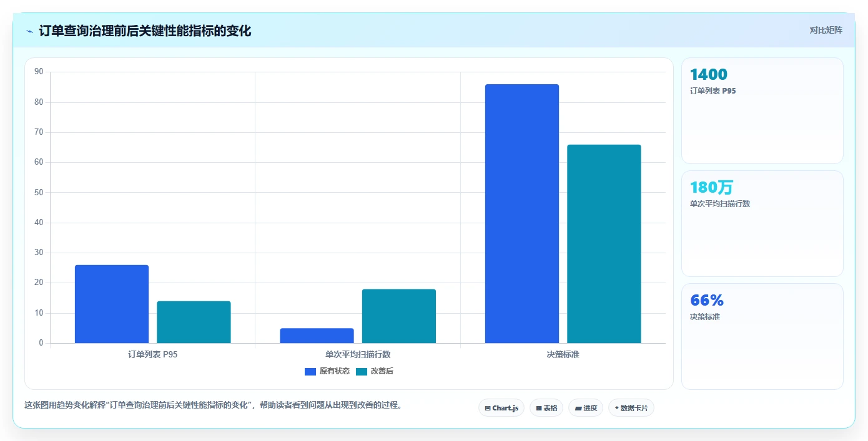Viewport: 868px width, 441px height.
Task: Click the chart description text below the chart
Action: click(x=212, y=405)
